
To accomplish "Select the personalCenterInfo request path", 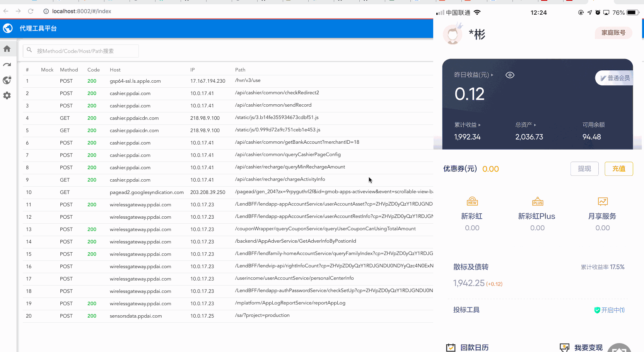I will tap(294, 278).
